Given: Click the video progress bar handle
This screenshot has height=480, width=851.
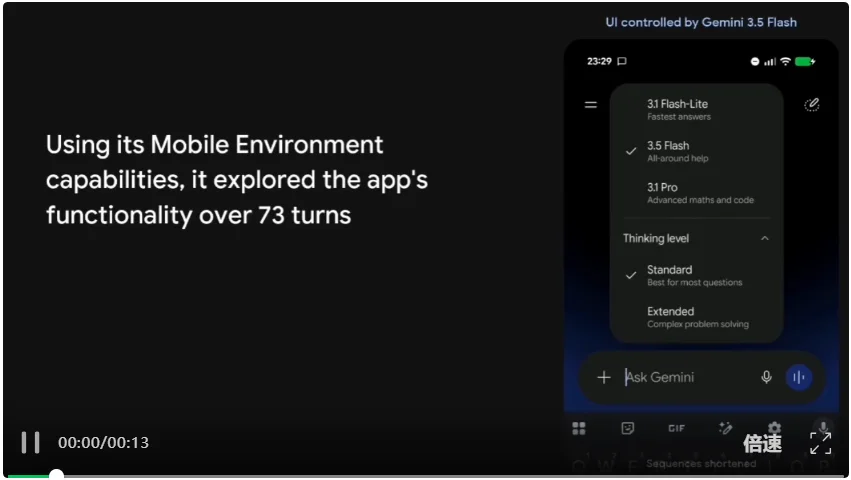Looking at the screenshot, I should 56,476.
